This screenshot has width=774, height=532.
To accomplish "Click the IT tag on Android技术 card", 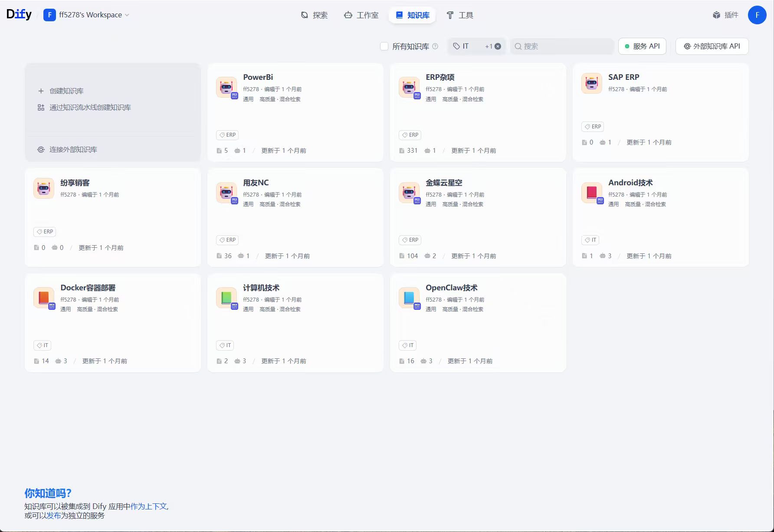I will point(590,240).
